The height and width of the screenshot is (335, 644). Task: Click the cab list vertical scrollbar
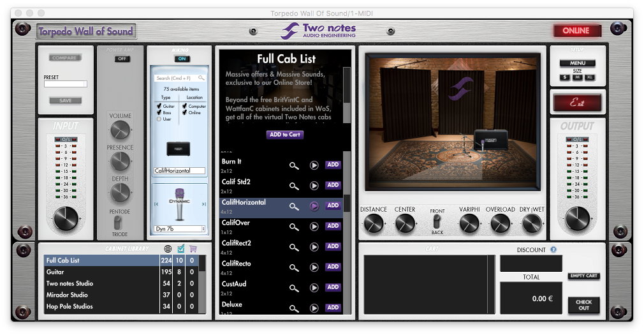[347, 233]
